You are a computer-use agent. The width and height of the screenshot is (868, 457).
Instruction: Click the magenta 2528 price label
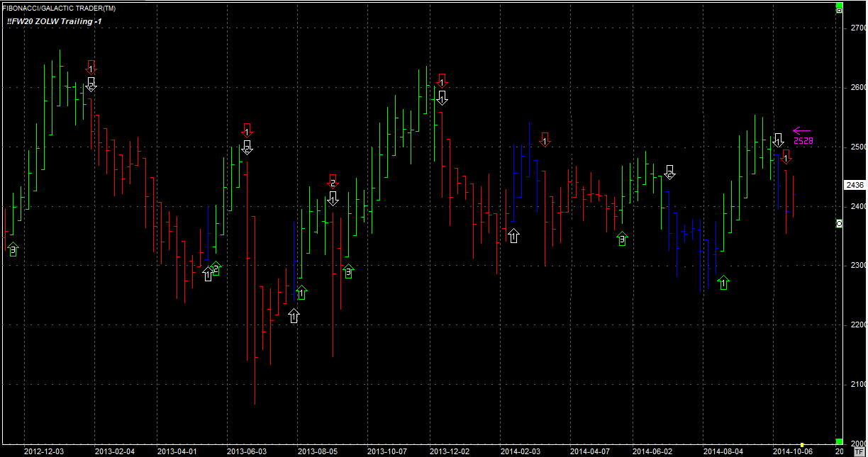(803, 141)
